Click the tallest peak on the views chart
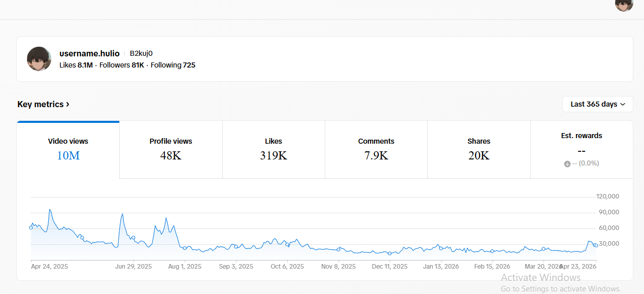Viewport: 644px width, 294px height. [x=50, y=210]
